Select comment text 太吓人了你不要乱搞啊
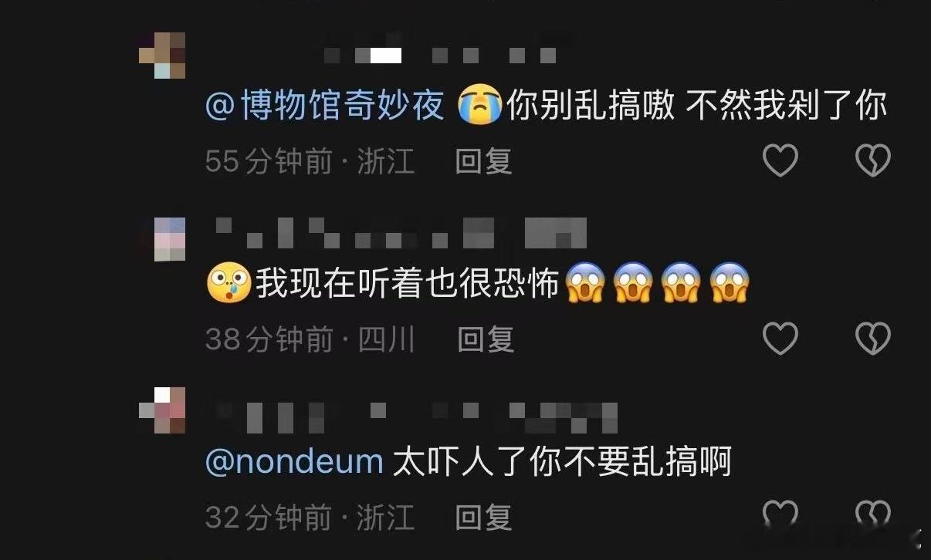 coord(562,462)
